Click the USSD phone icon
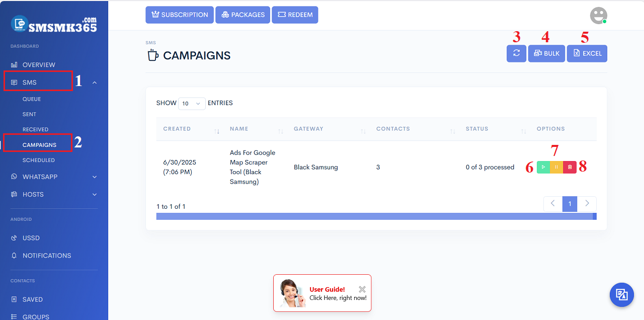Viewport: 644px width, 320px height. 14,238
